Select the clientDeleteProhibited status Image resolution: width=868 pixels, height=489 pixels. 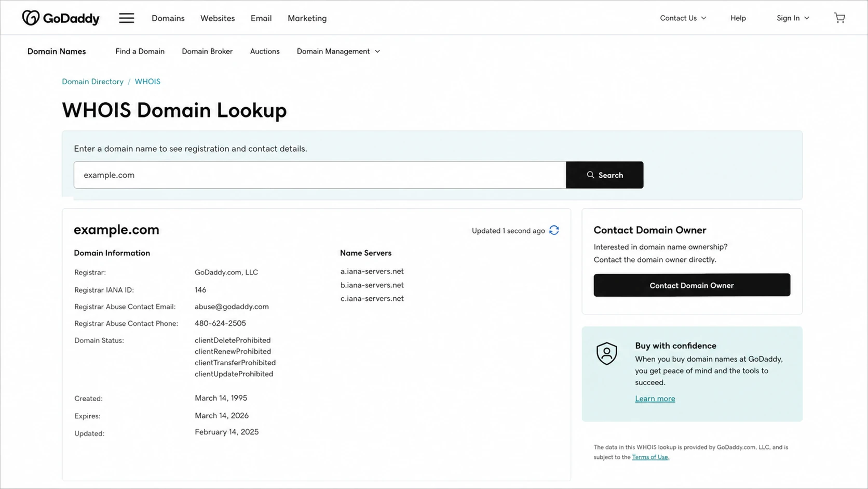click(x=233, y=340)
